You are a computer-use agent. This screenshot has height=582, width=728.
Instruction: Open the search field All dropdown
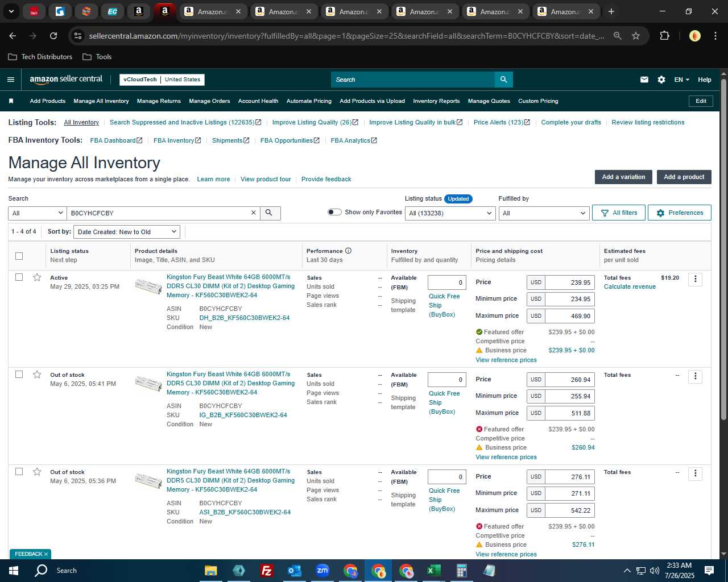(38, 213)
